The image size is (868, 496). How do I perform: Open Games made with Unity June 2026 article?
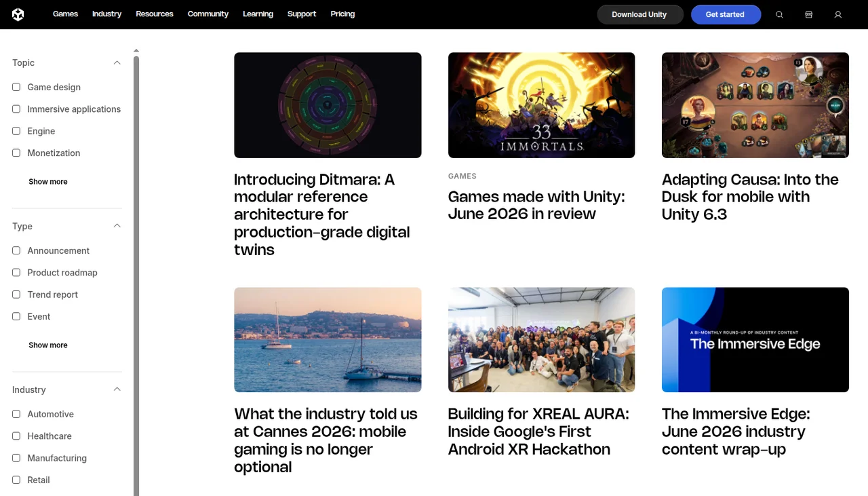(536, 205)
